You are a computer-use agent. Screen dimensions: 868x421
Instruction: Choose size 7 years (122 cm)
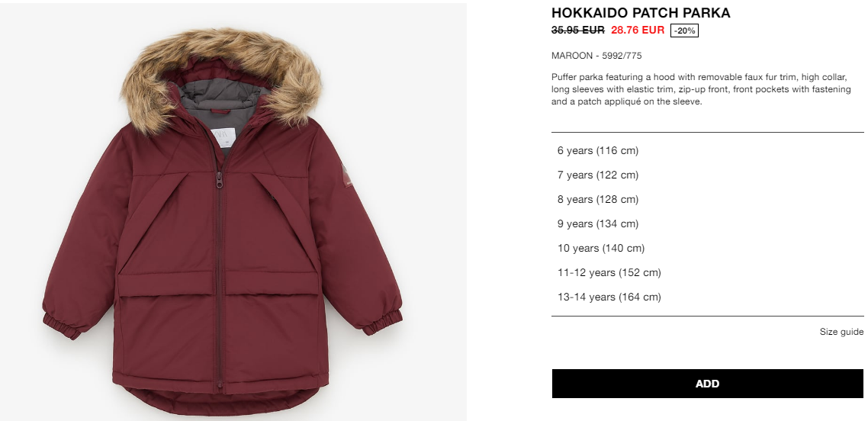[x=708, y=175]
